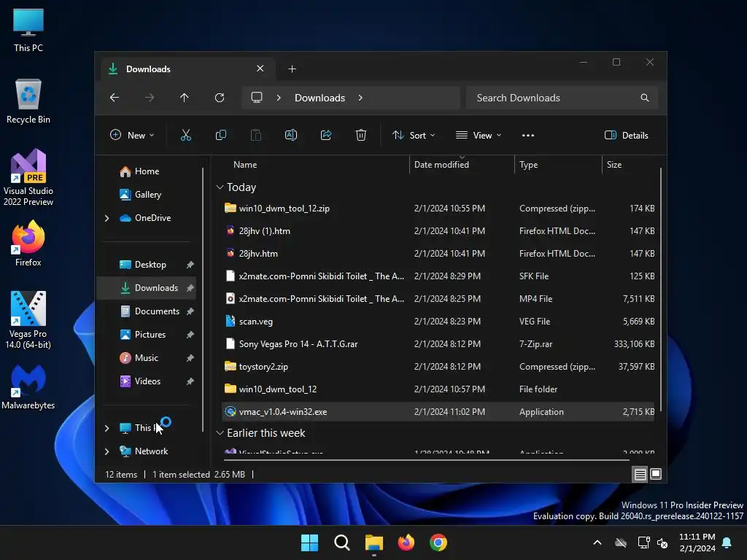Screen dimensions: 747x560
Task: Unpin Videos pin icon in sidebar
Action: tap(190, 381)
